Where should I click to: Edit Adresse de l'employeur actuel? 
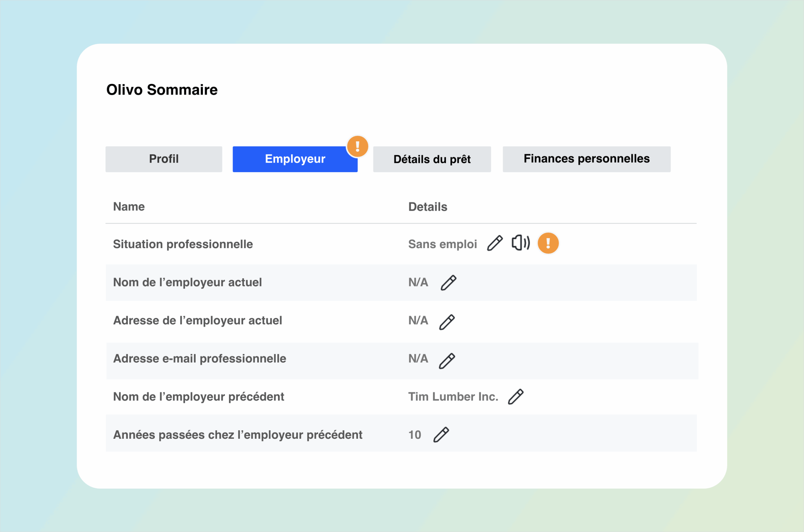coord(447,322)
